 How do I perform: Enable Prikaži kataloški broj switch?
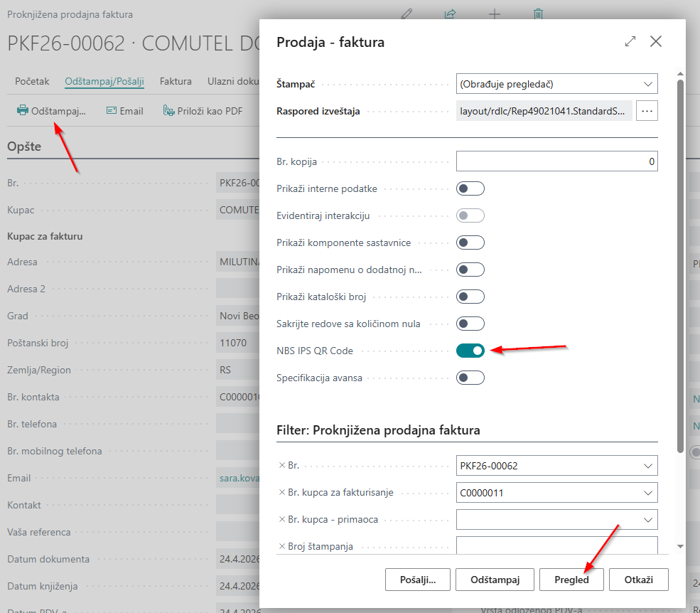(470, 297)
